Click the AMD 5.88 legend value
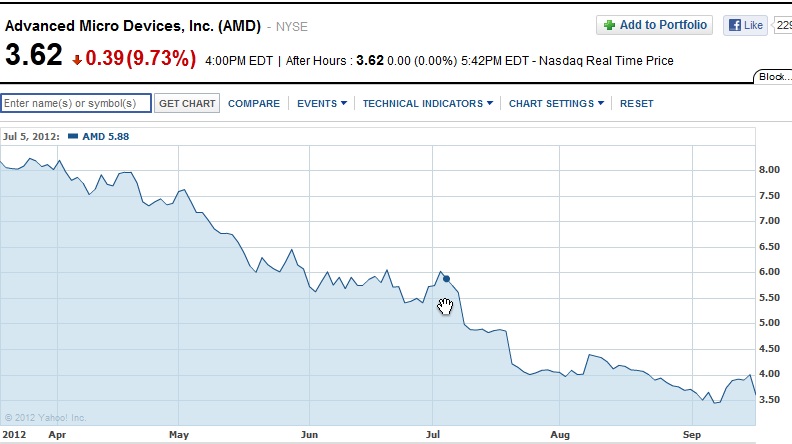 coord(106,136)
